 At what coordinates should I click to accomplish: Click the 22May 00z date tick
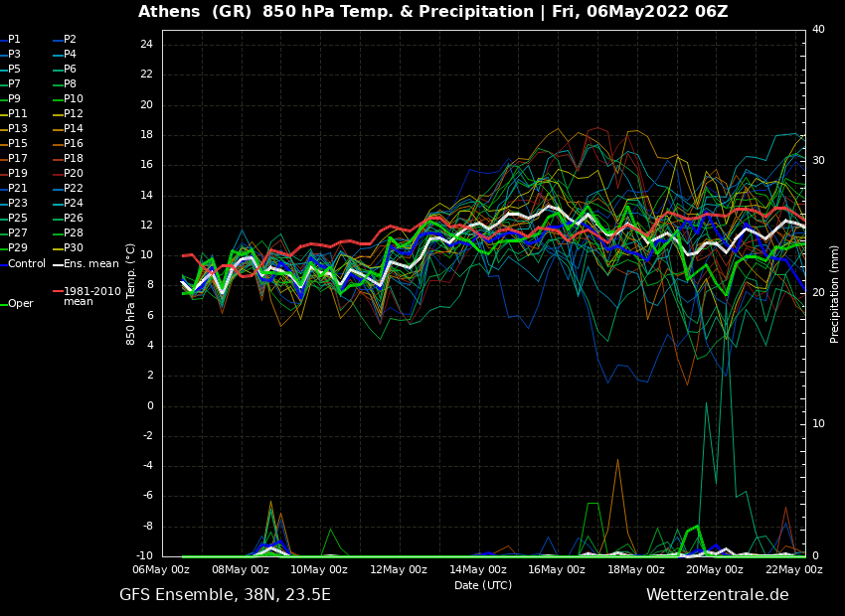[x=793, y=570]
